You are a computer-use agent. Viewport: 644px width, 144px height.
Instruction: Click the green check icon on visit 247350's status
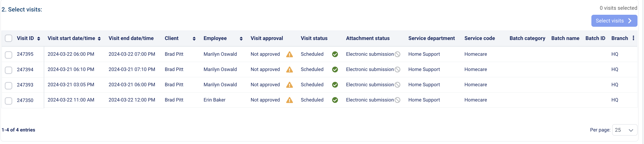click(335, 100)
